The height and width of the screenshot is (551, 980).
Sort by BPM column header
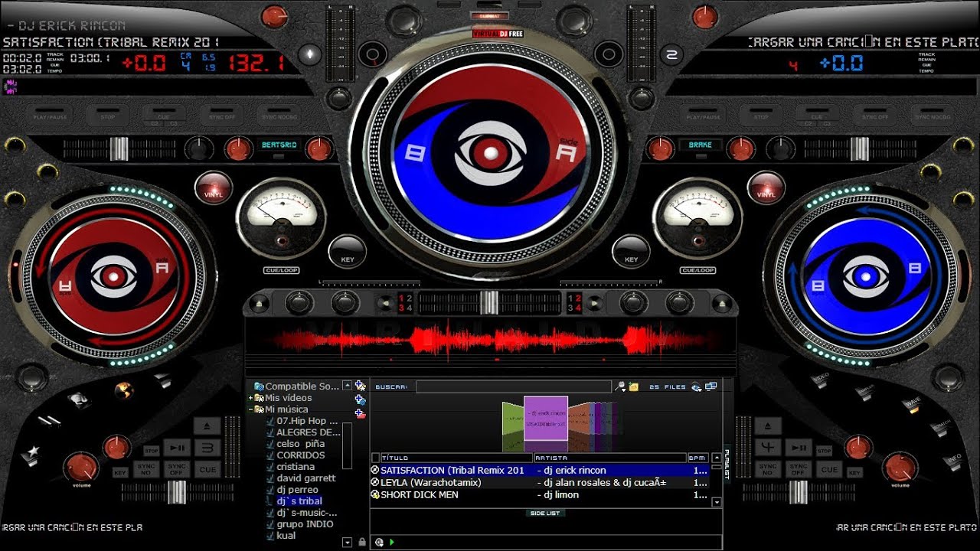pos(697,458)
